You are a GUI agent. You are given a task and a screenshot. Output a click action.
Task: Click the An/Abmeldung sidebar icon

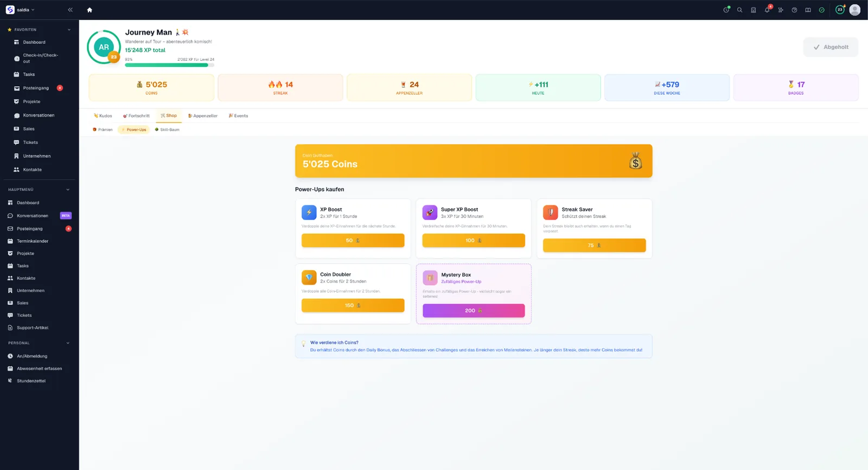10,356
